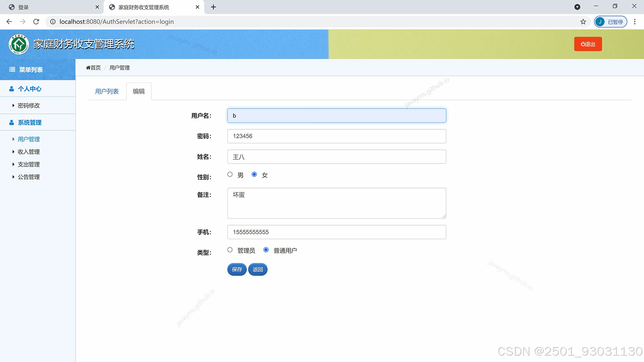Click the 首页 home breadcrumb link

(x=93, y=68)
